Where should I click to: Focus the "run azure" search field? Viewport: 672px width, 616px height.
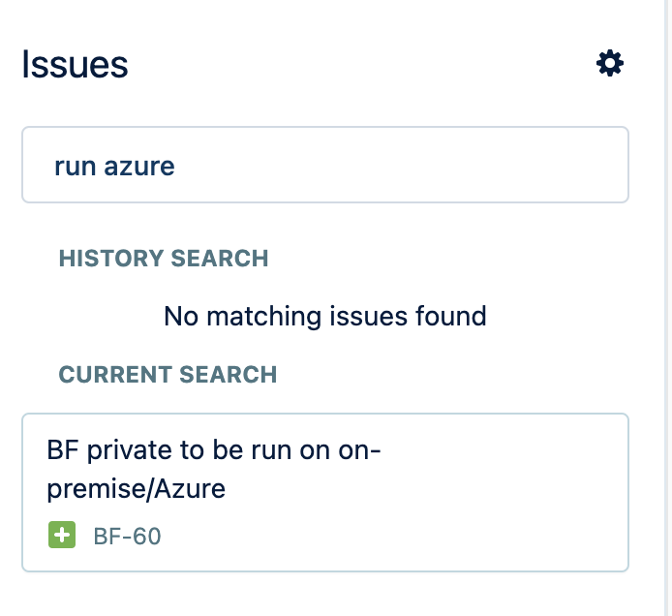pos(325,165)
